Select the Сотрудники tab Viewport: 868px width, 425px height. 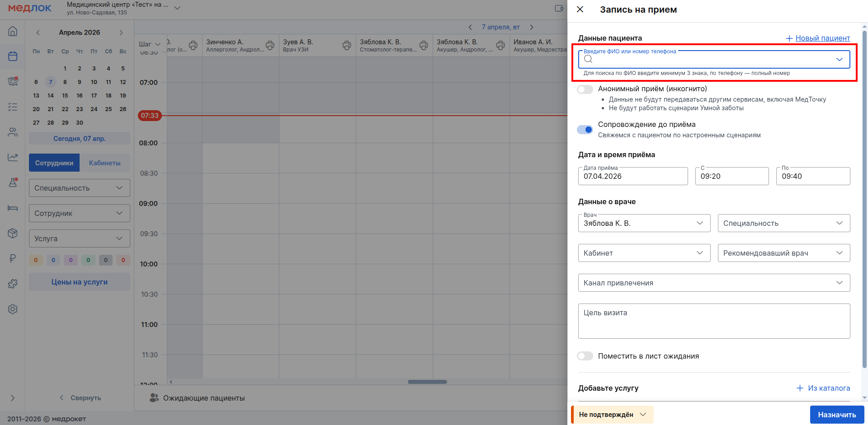(x=54, y=163)
